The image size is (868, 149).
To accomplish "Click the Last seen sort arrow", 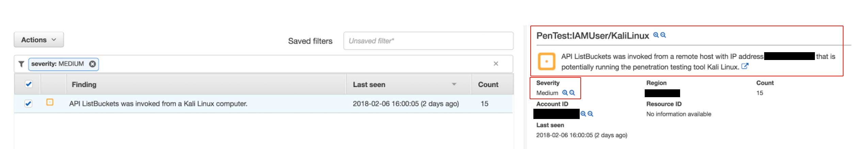I will click(x=454, y=84).
